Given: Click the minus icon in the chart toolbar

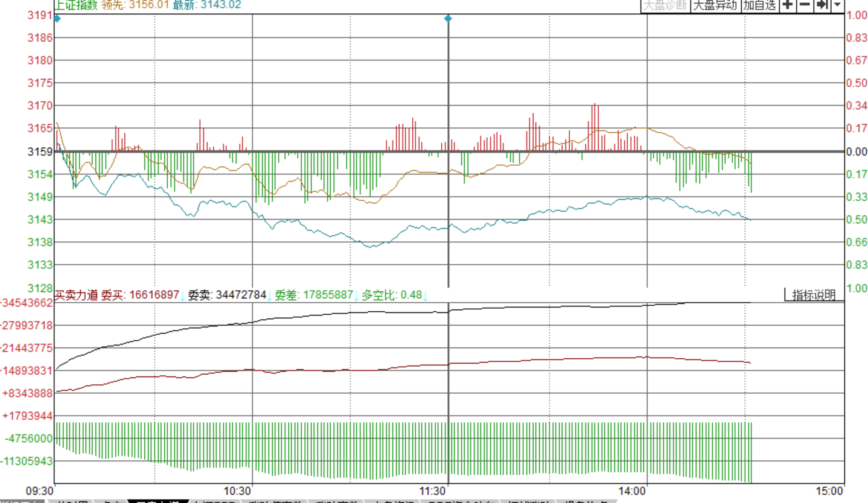Looking at the screenshot, I should [804, 5].
